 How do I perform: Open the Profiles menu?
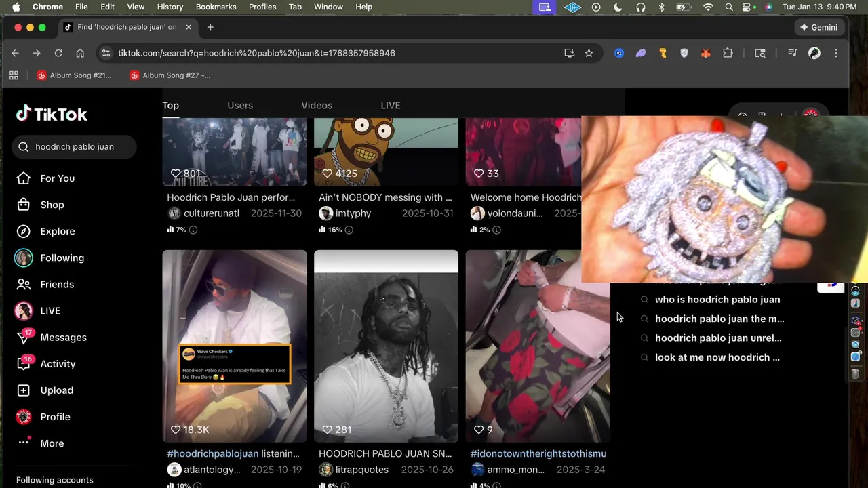(x=262, y=7)
